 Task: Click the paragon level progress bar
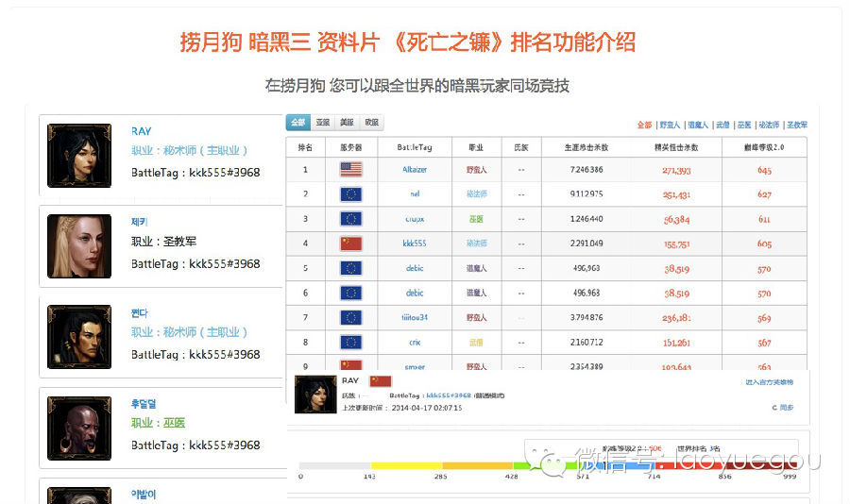pos(548,465)
